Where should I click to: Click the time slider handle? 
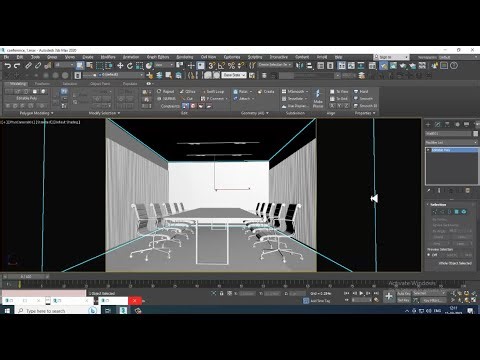coord(26,277)
